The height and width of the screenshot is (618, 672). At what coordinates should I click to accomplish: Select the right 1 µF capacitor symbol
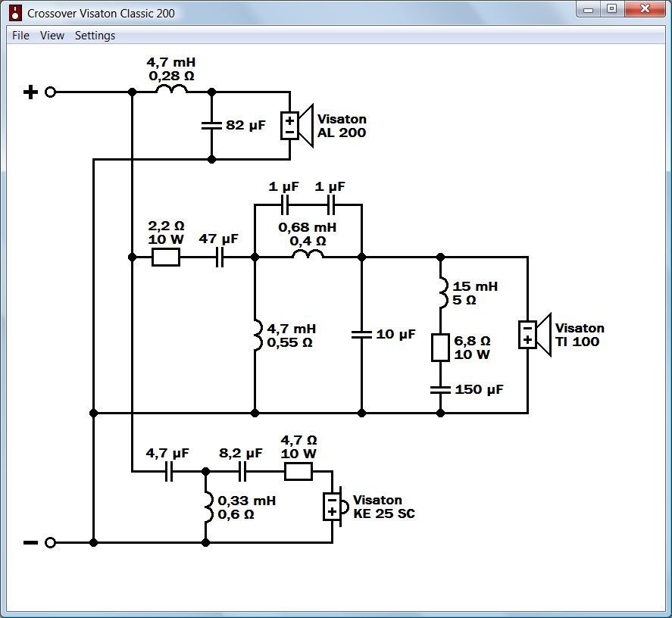point(331,204)
